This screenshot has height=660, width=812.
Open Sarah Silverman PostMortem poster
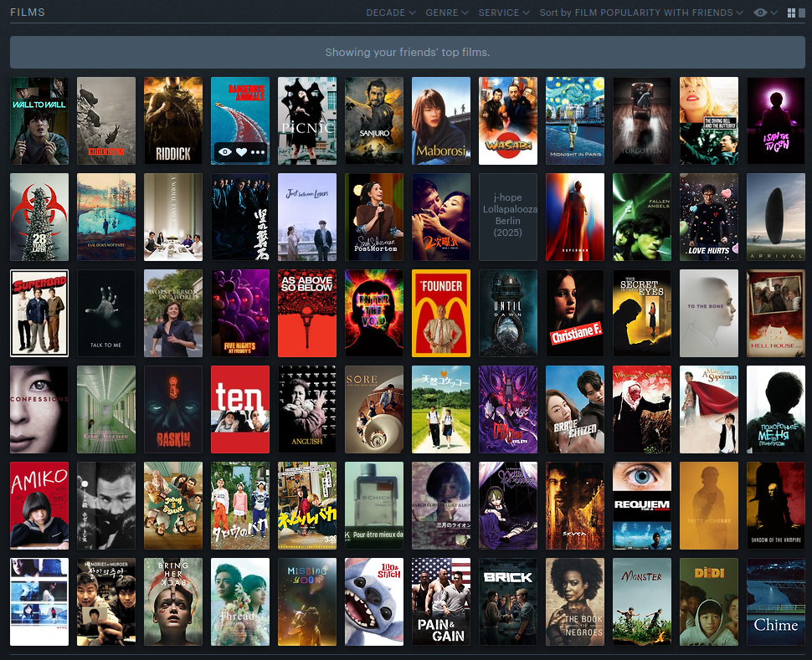(374, 217)
